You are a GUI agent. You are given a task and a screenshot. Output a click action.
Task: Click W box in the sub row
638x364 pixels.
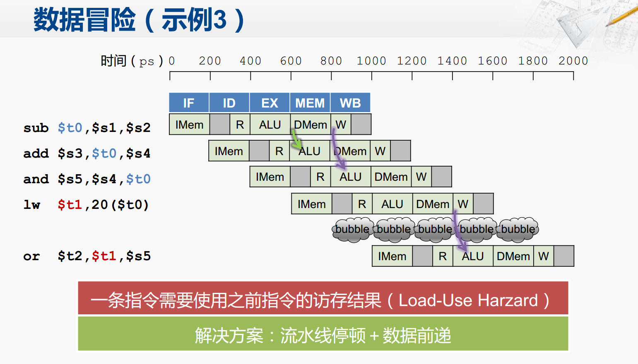[x=341, y=125]
